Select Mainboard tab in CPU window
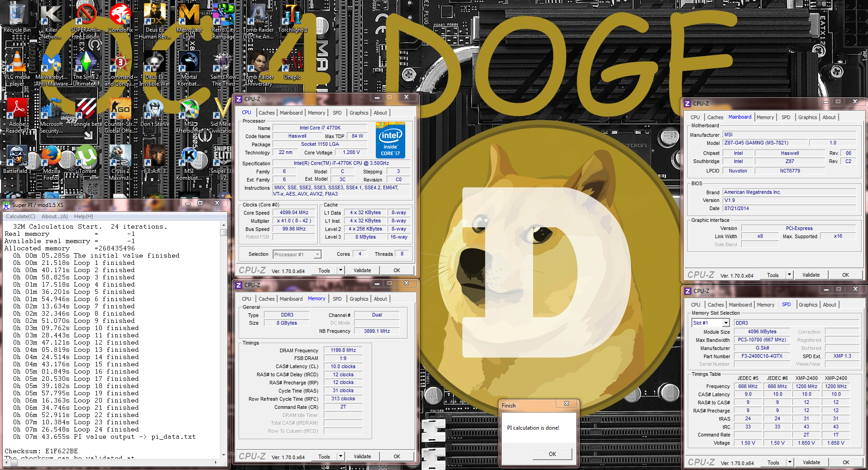Viewport: 868px width, 470px height. tap(291, 113)
